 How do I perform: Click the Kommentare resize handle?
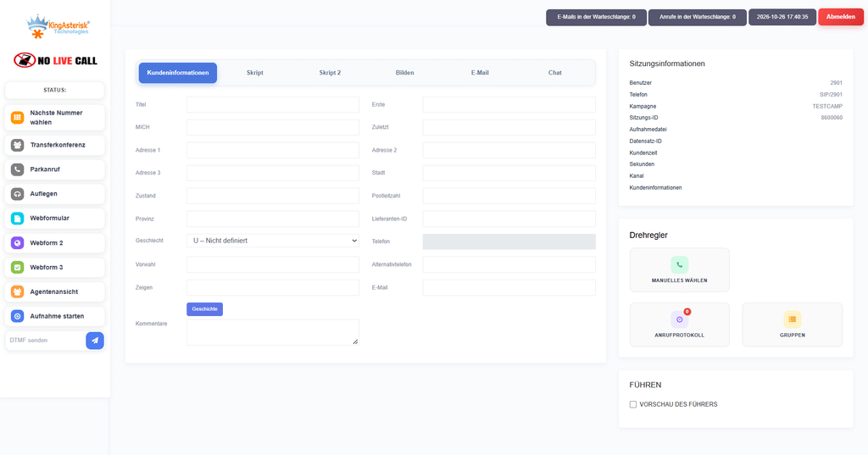[x=355, y=341]
